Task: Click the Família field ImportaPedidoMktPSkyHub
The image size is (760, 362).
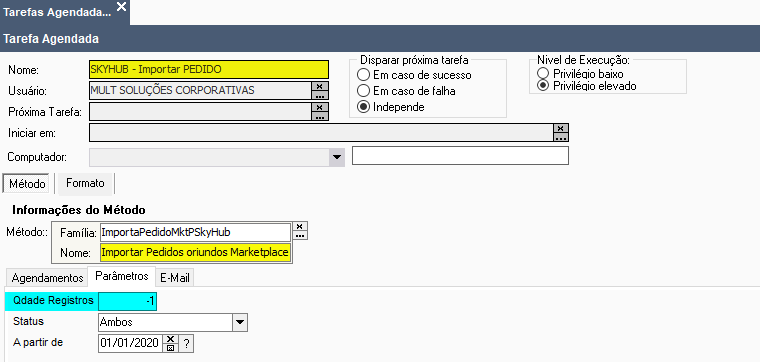Action: click(x=195, y=232)
